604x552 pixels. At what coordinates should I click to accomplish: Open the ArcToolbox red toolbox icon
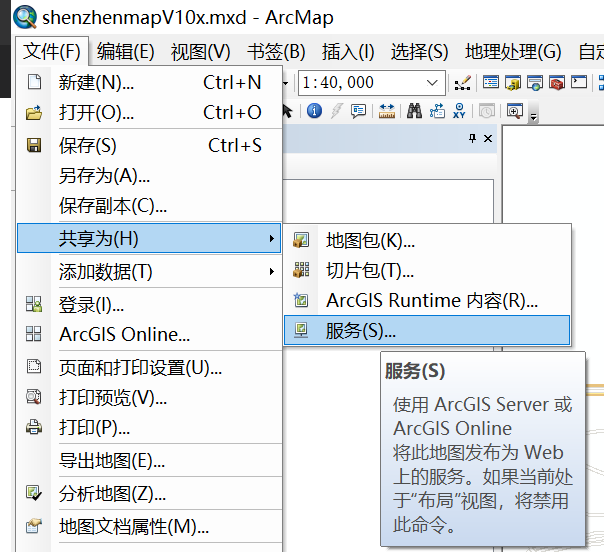[x=557, y=82]
